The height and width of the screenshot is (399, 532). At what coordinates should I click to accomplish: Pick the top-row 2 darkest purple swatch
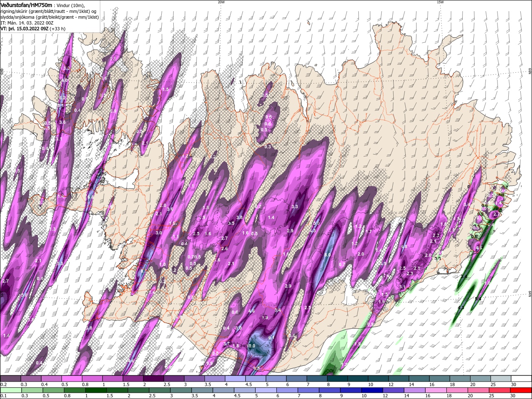[153, 379]
